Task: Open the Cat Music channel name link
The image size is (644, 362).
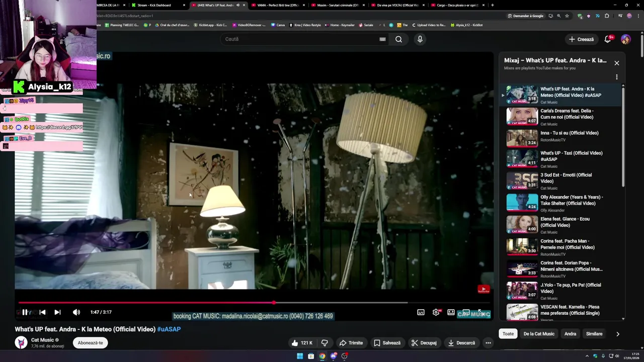Action: [x=42, y=340]
